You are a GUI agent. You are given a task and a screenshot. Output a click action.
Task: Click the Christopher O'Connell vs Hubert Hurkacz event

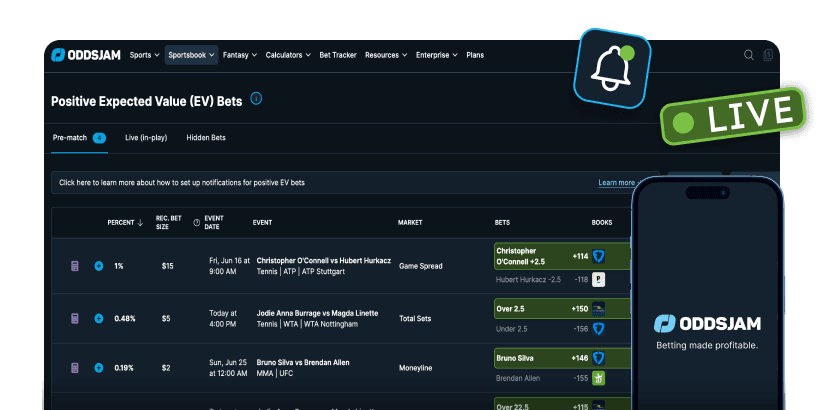tap(323, 261)
